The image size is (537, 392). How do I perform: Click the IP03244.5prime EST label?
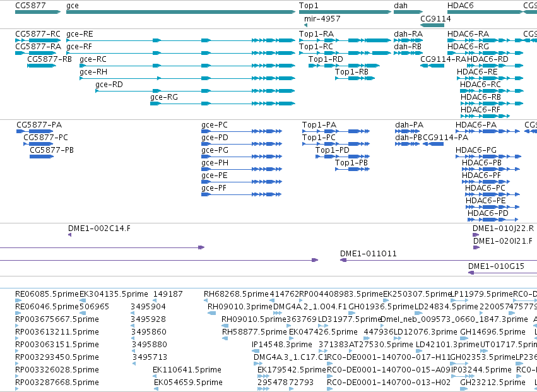coord(481,370)
